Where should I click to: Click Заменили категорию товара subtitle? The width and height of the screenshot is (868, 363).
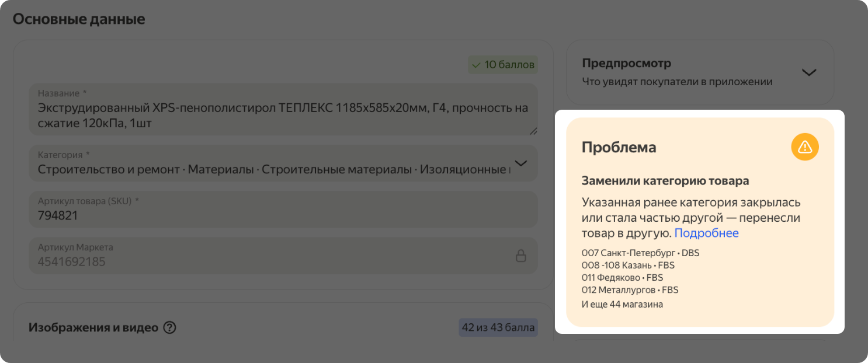coord(665,181)
